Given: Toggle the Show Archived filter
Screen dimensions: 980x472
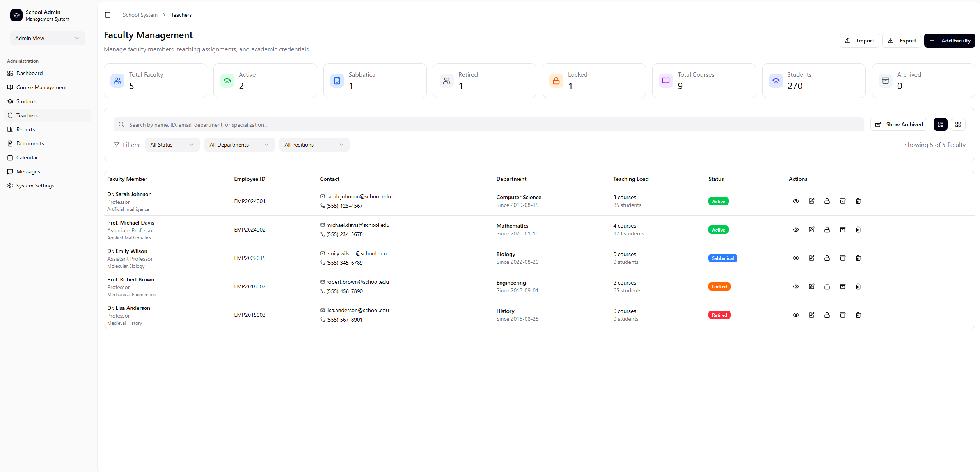Looking at the screenshot, I should 899,124.
